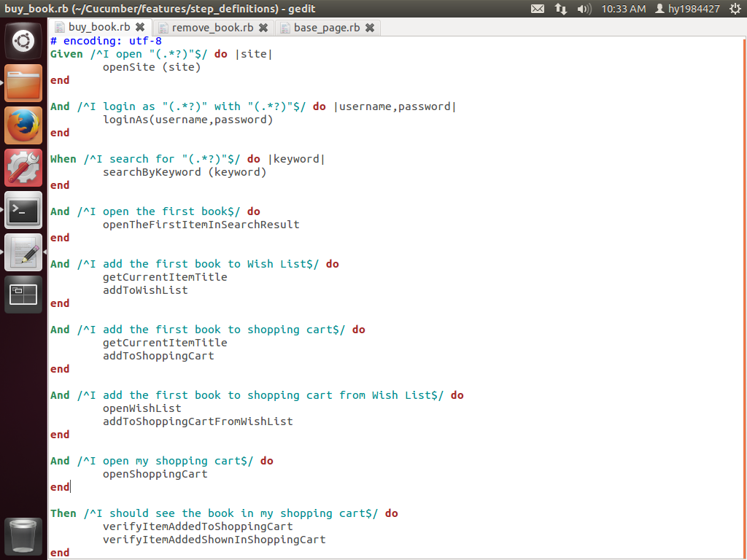
Task: Switch to the base_page.rb tab
Action: tap(327, 28)
